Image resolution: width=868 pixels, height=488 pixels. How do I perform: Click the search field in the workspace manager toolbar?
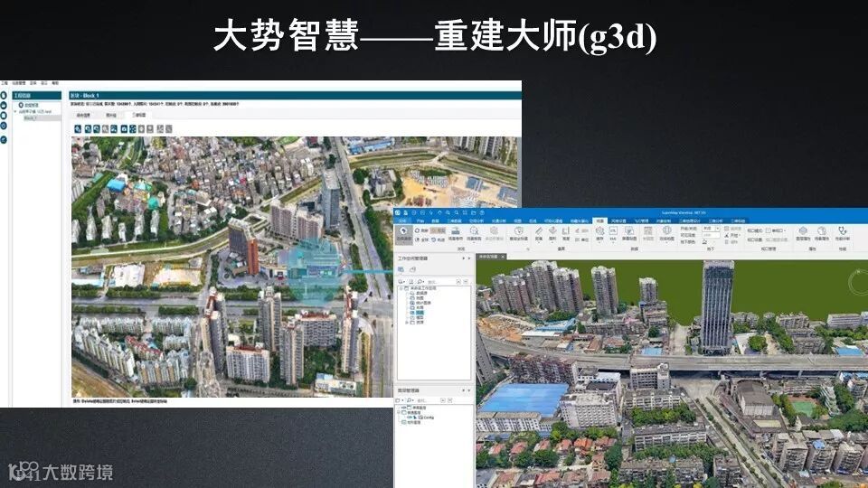440,282
